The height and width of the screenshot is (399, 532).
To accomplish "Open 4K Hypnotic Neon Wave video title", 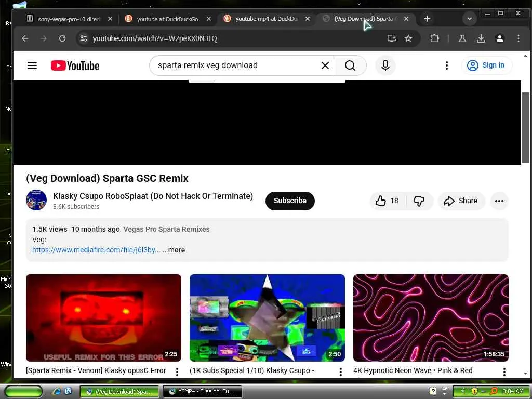I will pos(413,370).
